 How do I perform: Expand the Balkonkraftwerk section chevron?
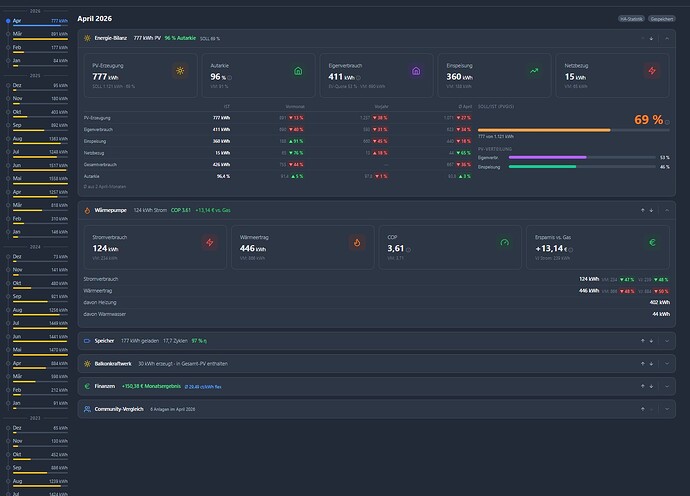(x=667, y=364)
